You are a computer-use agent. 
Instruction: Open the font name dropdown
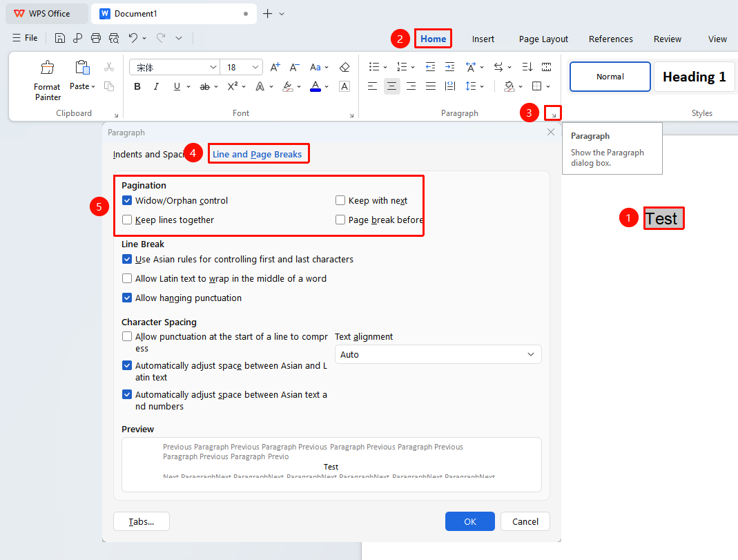tap(213, 67)
